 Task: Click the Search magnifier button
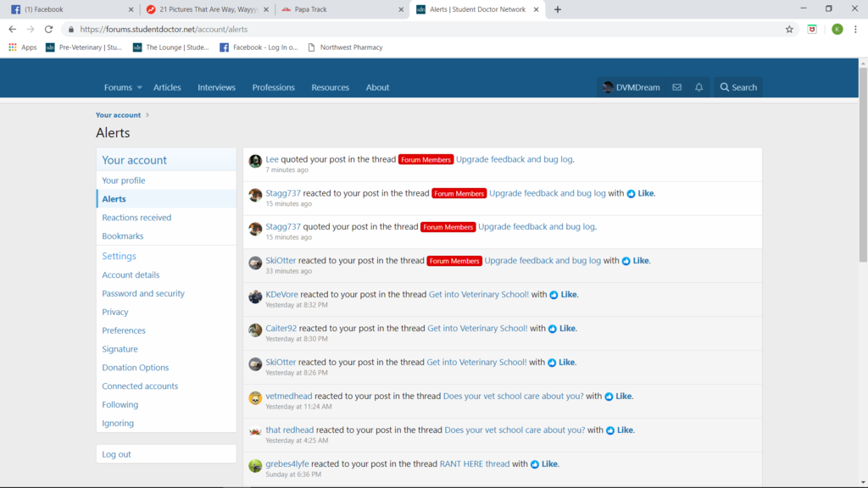point(737,87)
